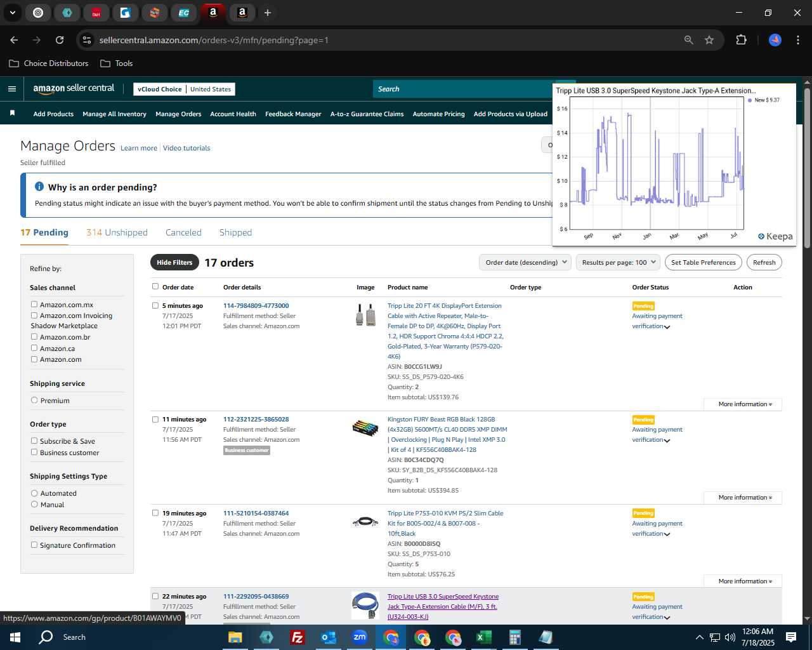This screenshot has height=650, width=812.
Task: Switch to the 314 Unshipped tab
Action: pos(117,232)
